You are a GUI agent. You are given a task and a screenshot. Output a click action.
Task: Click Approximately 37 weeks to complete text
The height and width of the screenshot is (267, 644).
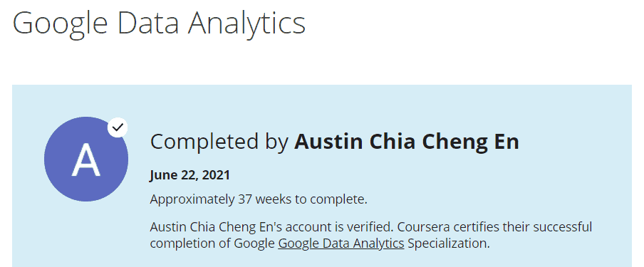259,199
